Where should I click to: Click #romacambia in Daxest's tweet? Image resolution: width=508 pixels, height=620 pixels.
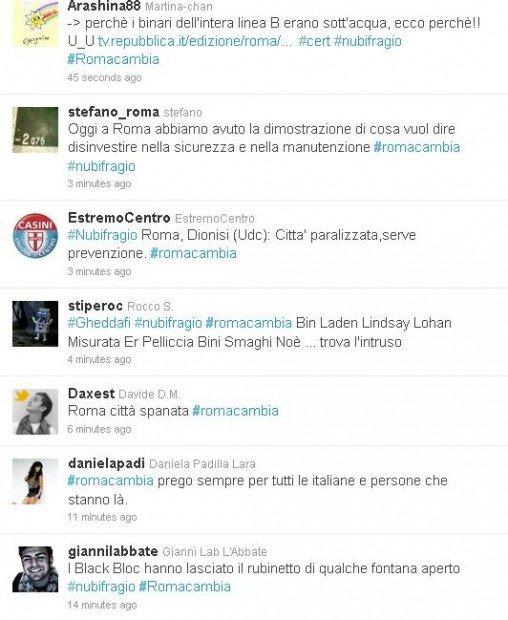coord(235,411)
